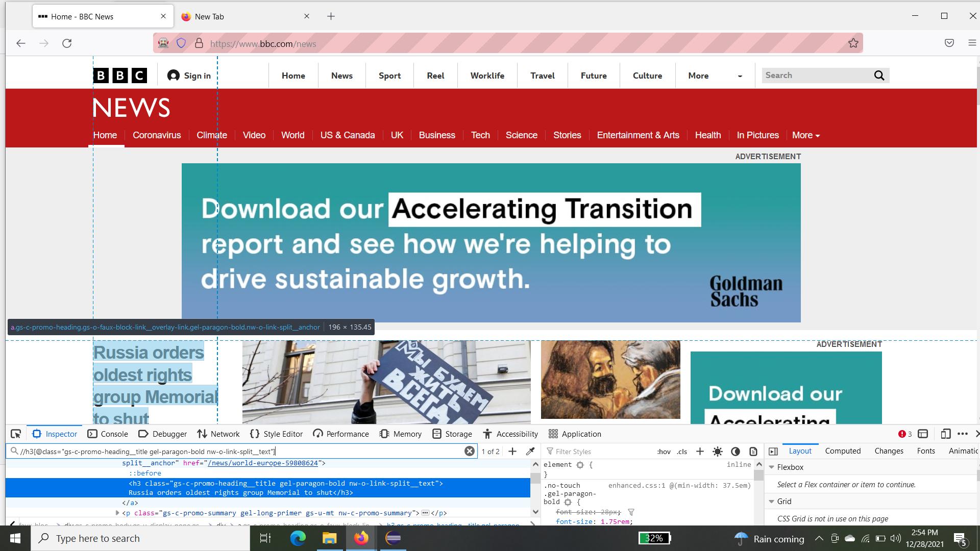The image size is (980, 551).
Task: Toggle the 3-pane inspector sidebar
Action: coord(773,451)
